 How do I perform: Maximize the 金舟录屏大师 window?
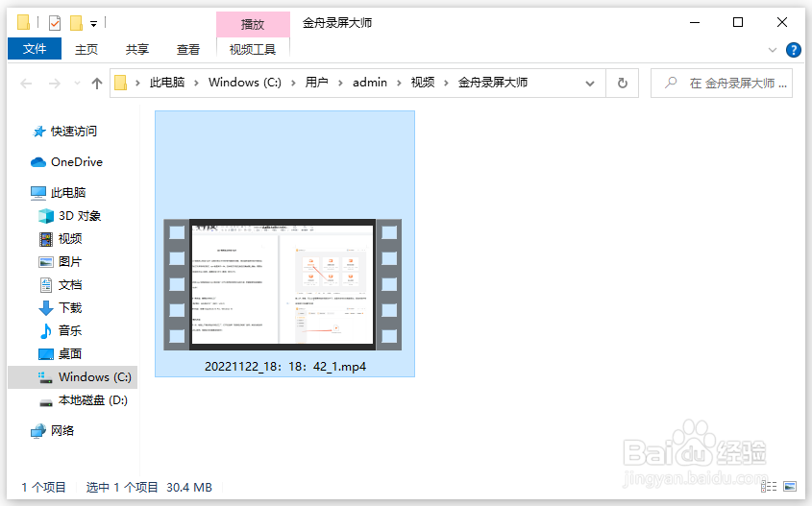tap(738, 22)
